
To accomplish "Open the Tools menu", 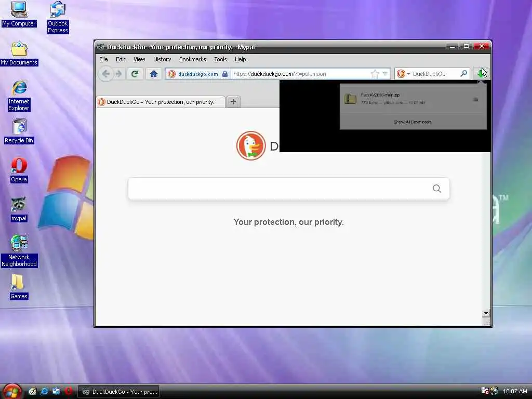I will 220,59.
